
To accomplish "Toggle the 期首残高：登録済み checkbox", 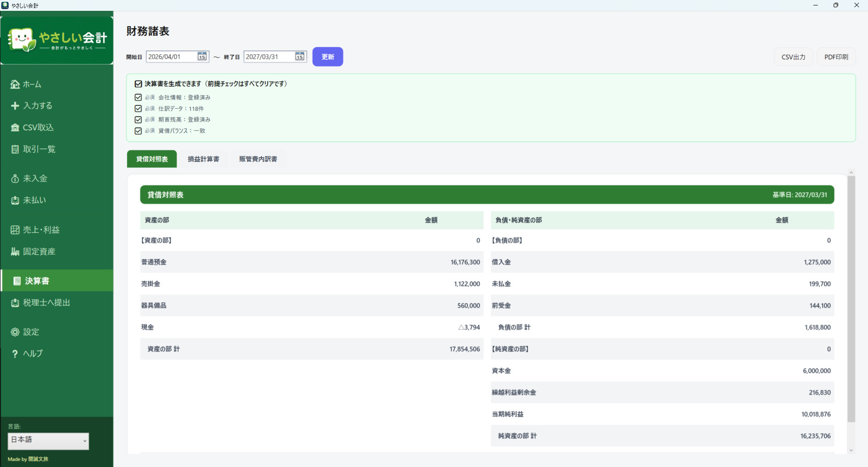I will click(138, 119).
